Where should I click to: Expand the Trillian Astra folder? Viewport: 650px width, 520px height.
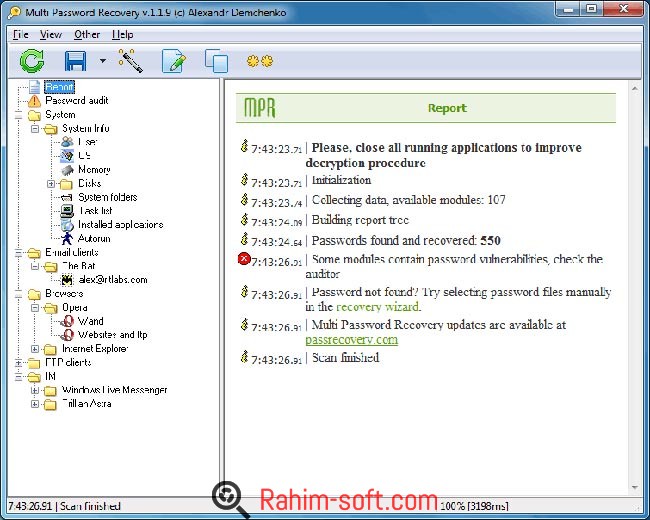35,404
